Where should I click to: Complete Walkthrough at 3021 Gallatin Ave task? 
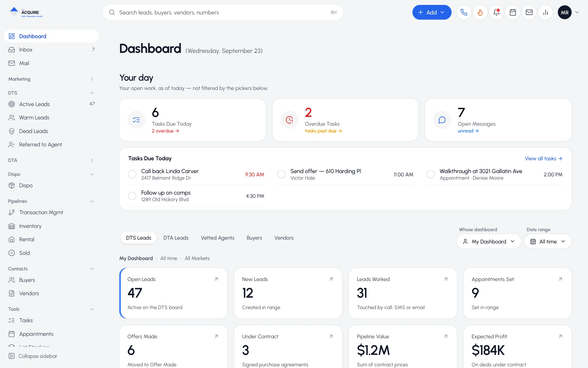point(431,174)
